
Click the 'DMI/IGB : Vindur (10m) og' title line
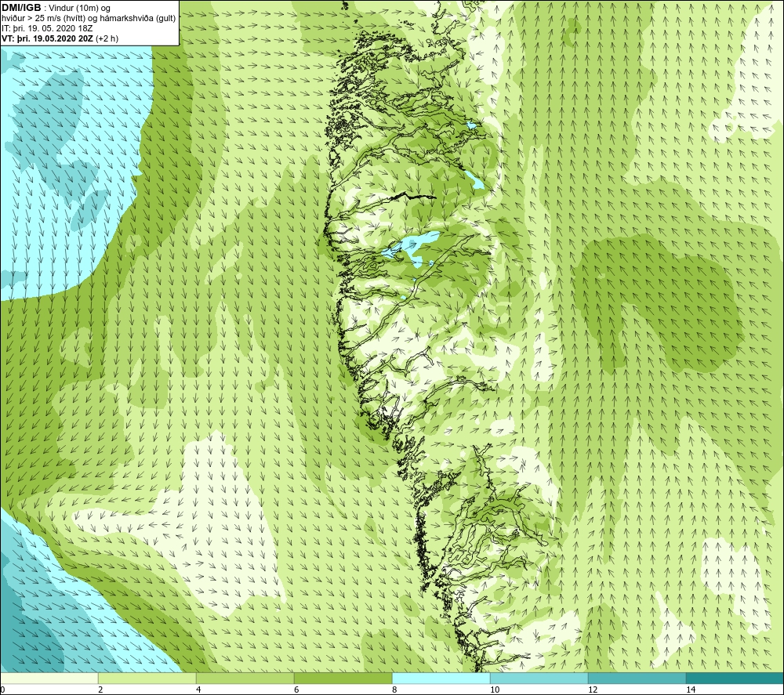coord(56,8)
